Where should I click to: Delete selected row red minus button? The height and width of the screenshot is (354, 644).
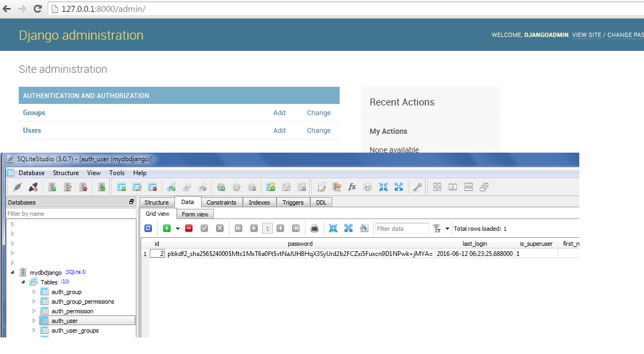[x=189, y=228]
